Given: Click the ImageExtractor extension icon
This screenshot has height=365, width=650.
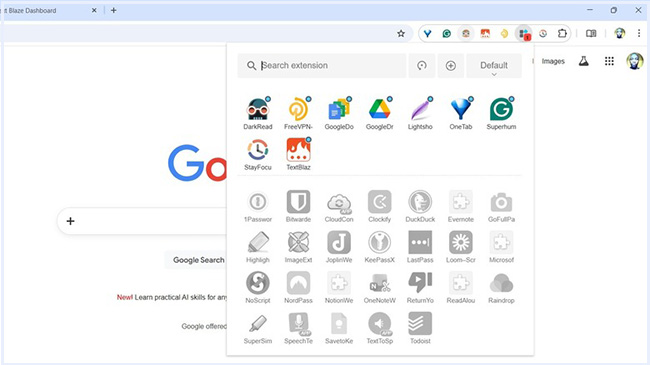Looking at the screenshot, I should pyautogui.click(x=298, y=242).
